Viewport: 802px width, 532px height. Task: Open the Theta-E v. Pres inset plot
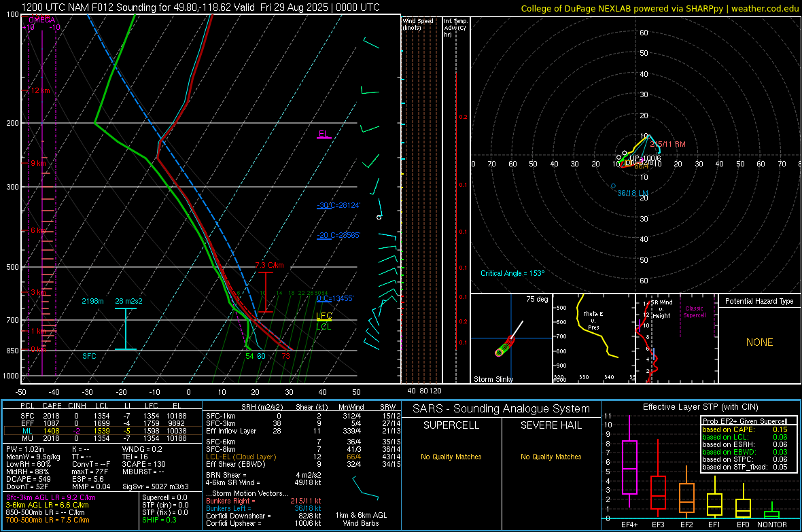click(593, 338)
